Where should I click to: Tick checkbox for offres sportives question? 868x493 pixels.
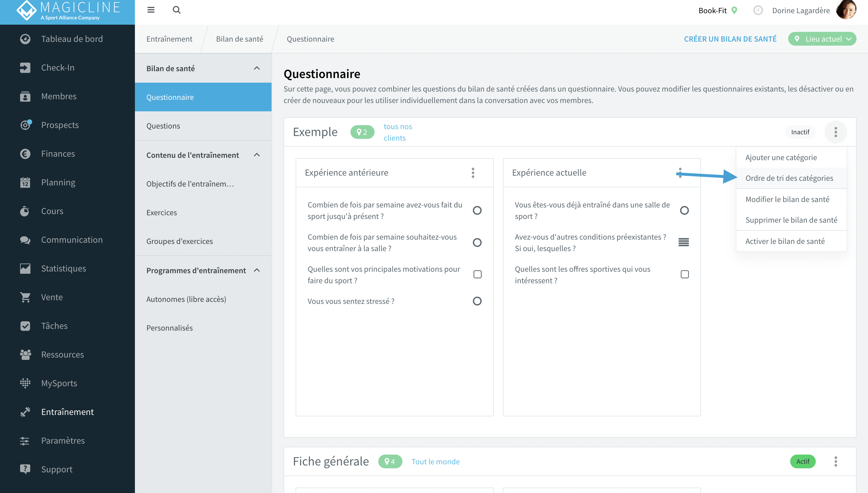click(x=685, y=274)
